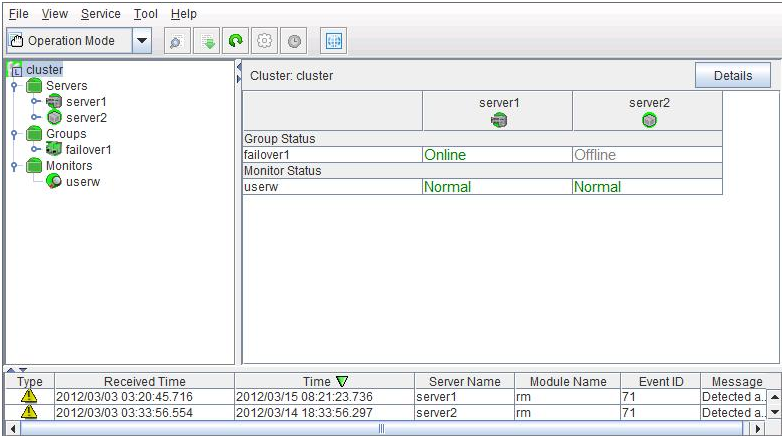
Task: Click the alert search toolbar icon
Action: (x=173, y=41)
